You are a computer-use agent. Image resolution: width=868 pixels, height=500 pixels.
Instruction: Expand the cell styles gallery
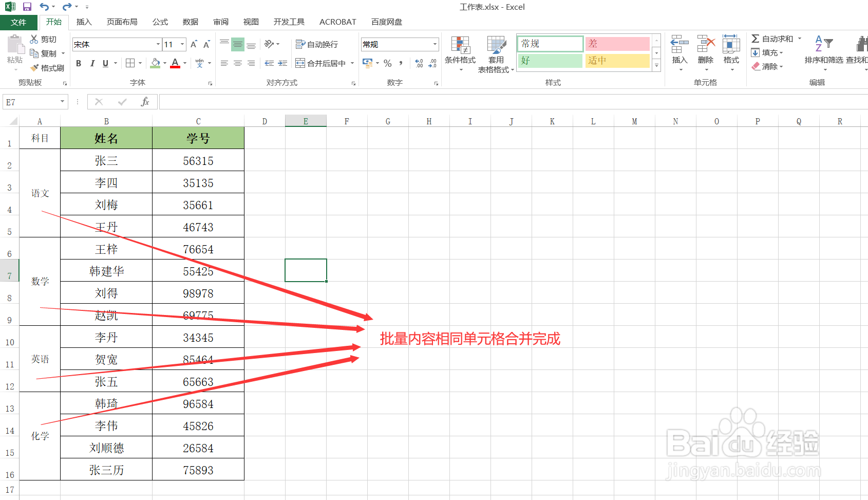656,66
